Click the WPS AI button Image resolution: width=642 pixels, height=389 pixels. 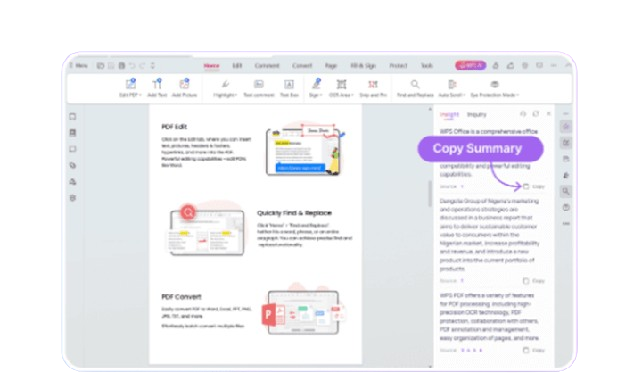(x=470, y=66)
